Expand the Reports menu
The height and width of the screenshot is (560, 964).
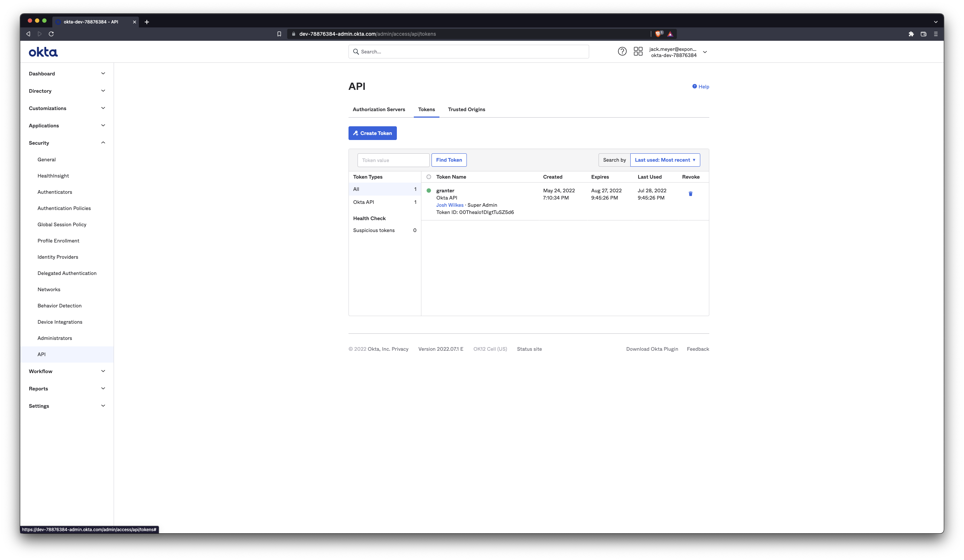[67, 389]
